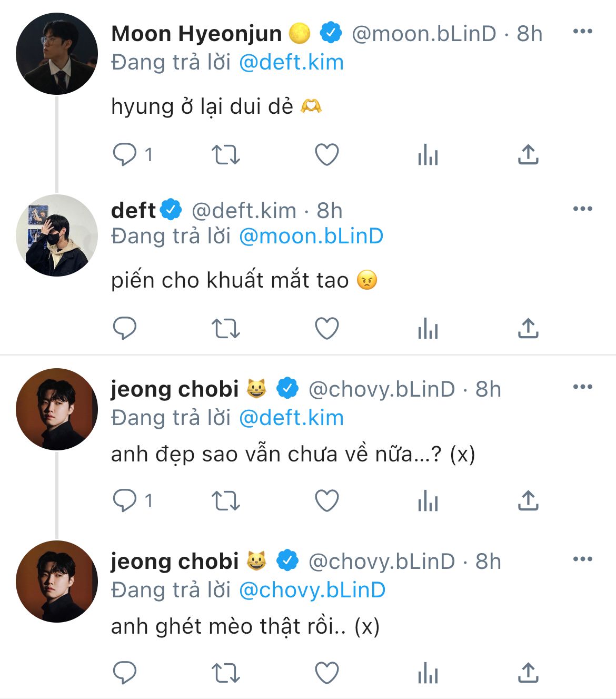
Task: Open more options on "anh ghét mèo" tweet
Action: coord(582,559)
